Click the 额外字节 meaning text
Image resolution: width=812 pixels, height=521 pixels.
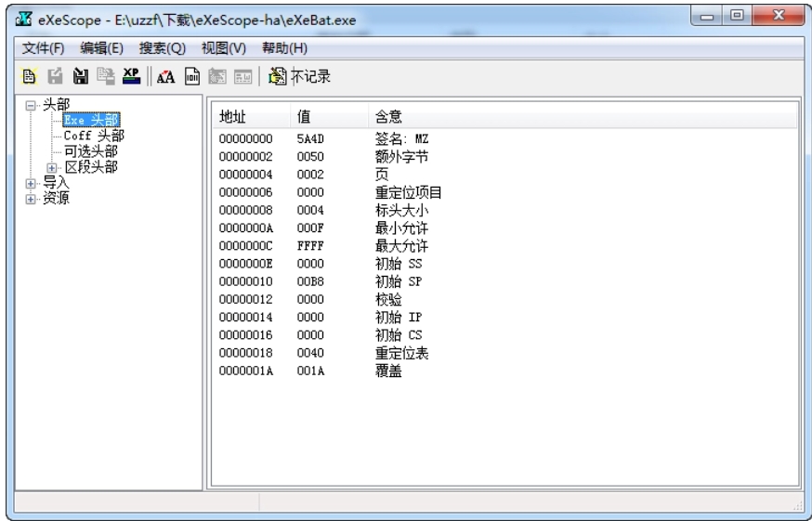click(x=401, y=156)
